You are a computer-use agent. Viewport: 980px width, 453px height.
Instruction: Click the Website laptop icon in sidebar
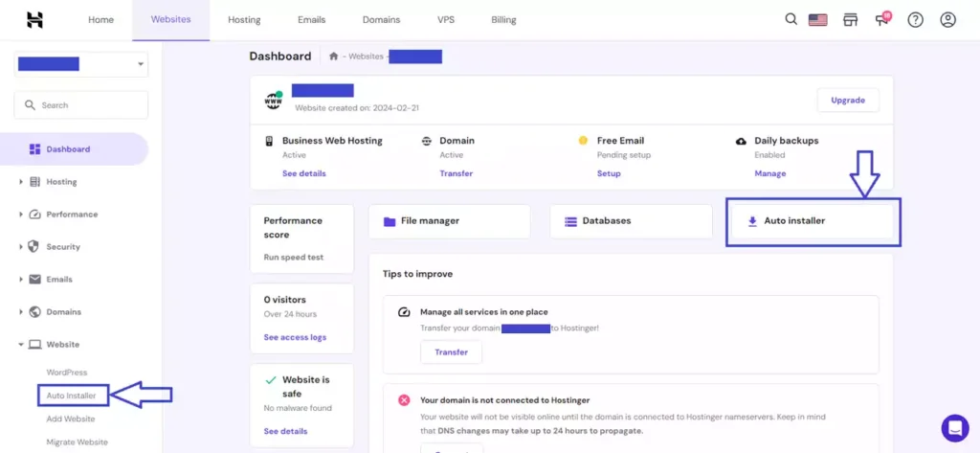pyautogui.click(x=34, y=344)
